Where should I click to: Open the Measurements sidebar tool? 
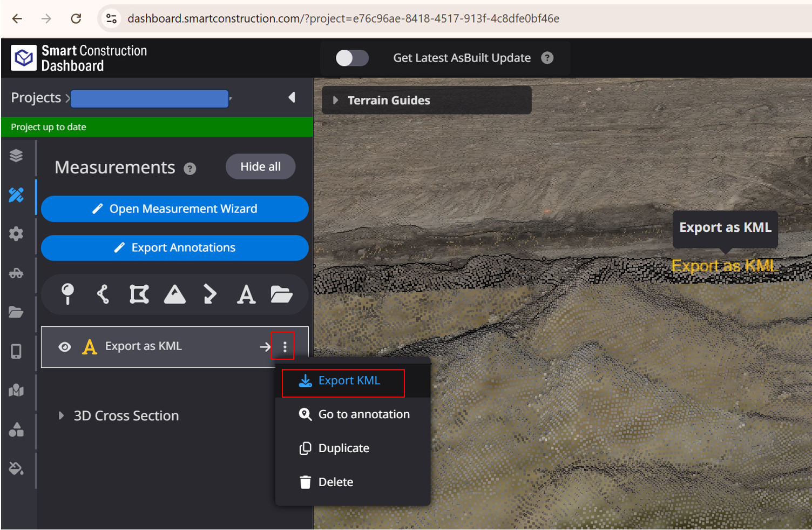tap(16, 194)
